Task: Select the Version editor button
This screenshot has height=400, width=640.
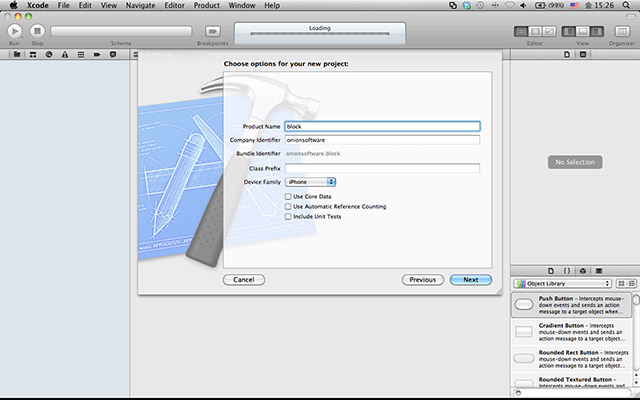Action: pos(549,31)
